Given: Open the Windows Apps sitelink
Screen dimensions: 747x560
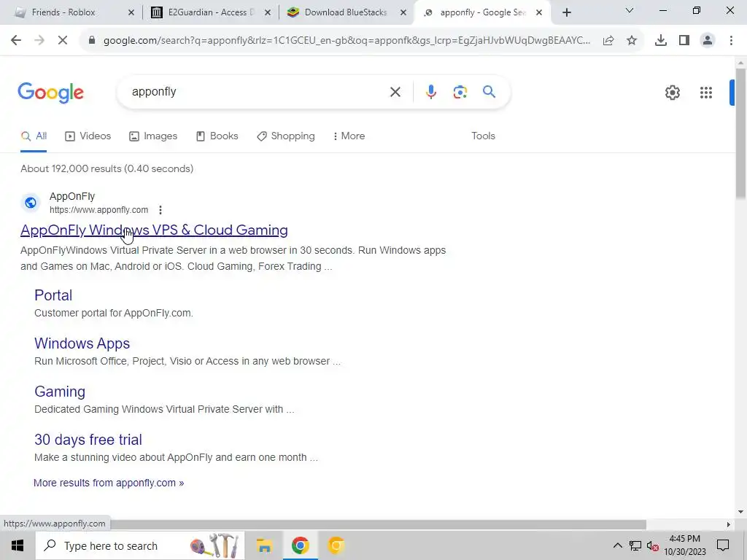Looking at the screenshot, I should [x=82, y=343].
